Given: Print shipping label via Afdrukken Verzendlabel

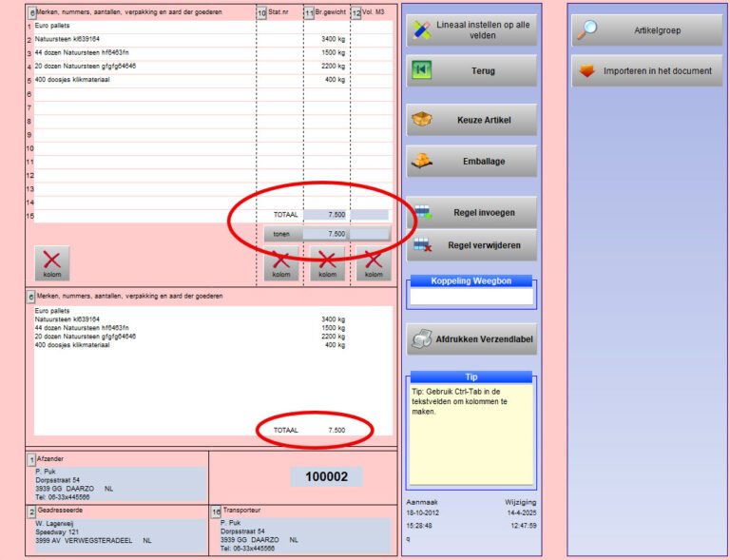Looking at the screenshot, I should tap(471, 339).
